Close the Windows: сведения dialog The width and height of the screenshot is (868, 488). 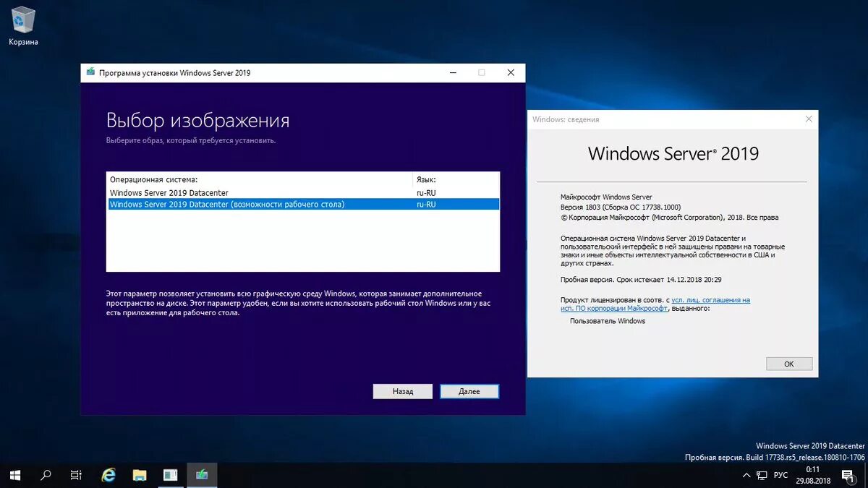808,119
